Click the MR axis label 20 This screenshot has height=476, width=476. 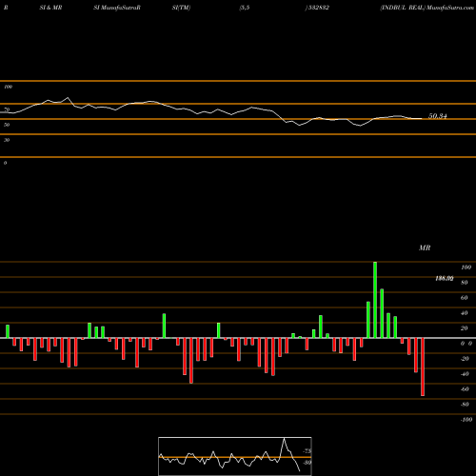465,328
